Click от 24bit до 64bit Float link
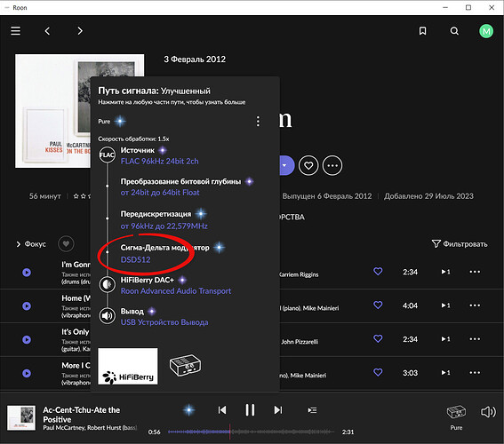504x444 pixels. coord(160,193)
